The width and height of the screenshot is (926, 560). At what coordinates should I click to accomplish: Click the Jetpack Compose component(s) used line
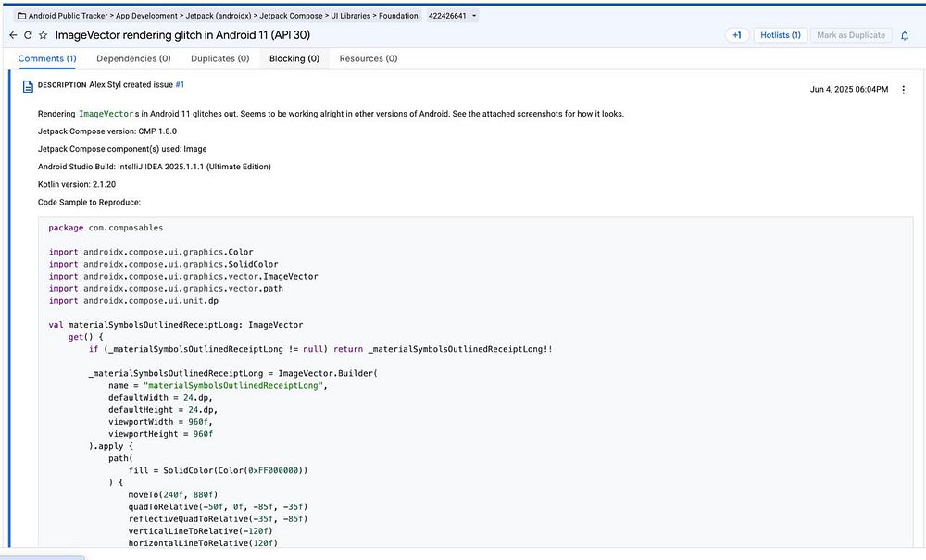click(x=122, y=149)
